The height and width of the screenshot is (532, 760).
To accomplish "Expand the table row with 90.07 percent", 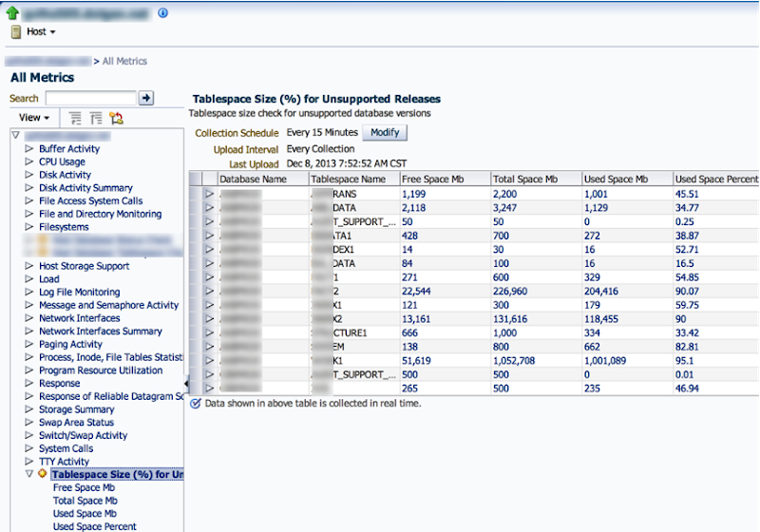I will [209, 292].
